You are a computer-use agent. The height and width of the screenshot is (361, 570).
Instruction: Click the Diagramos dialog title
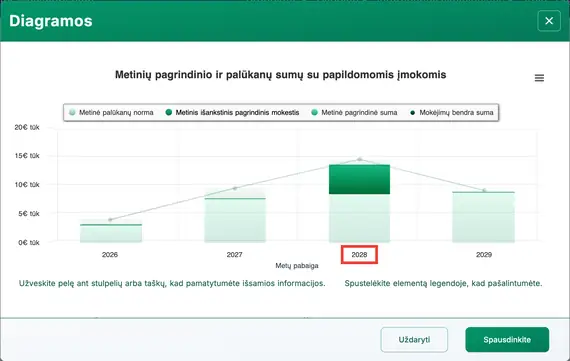pos(51,21)
